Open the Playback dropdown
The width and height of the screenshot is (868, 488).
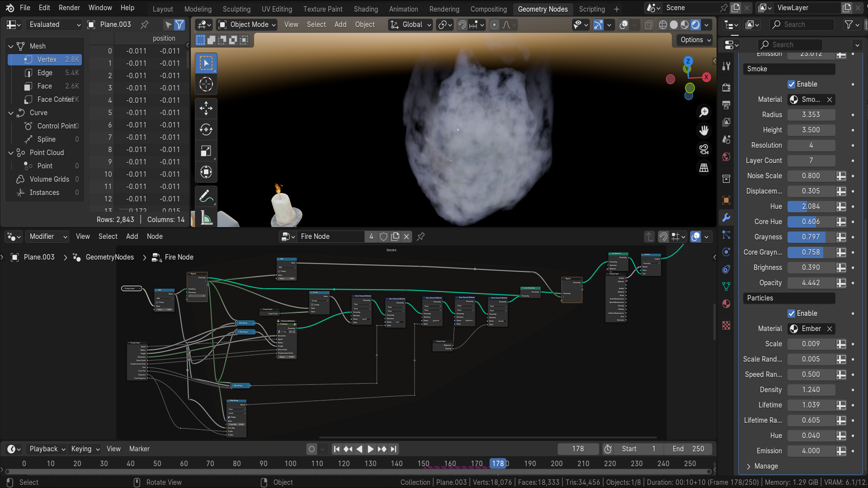(47, 449)
